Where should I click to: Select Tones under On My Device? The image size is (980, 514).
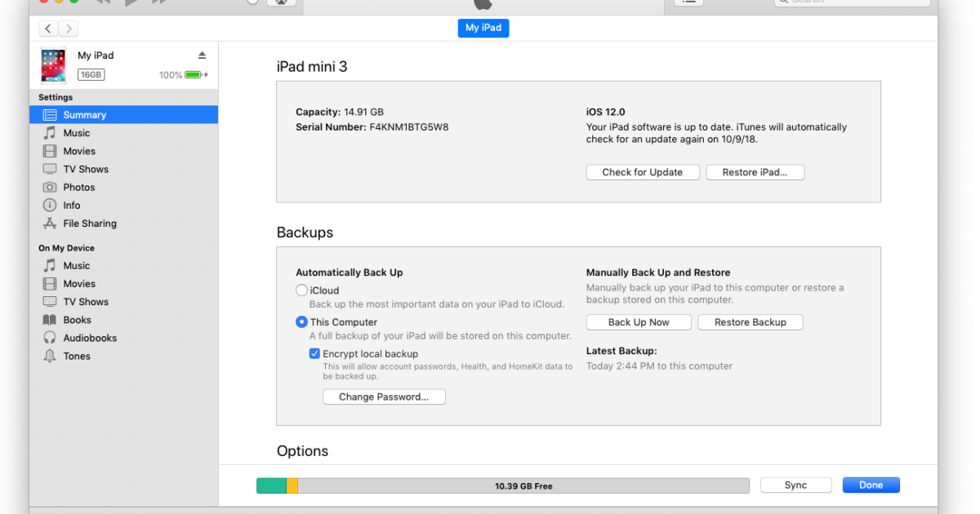coord(77,356)
